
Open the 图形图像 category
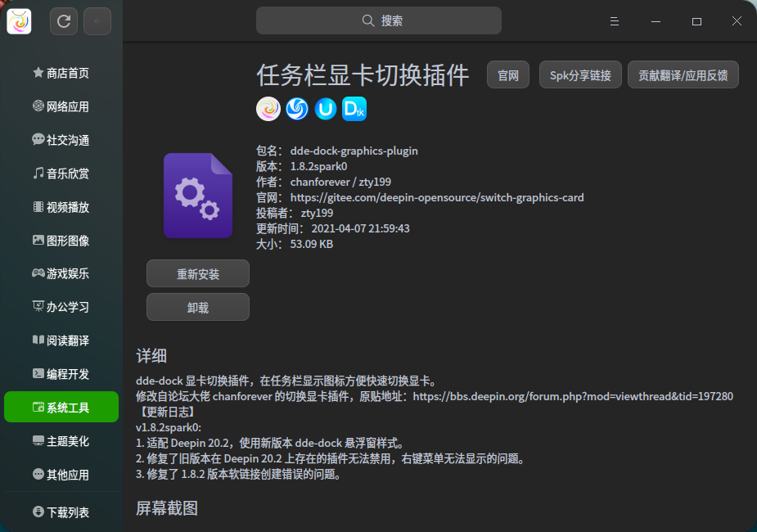(61, 241)
